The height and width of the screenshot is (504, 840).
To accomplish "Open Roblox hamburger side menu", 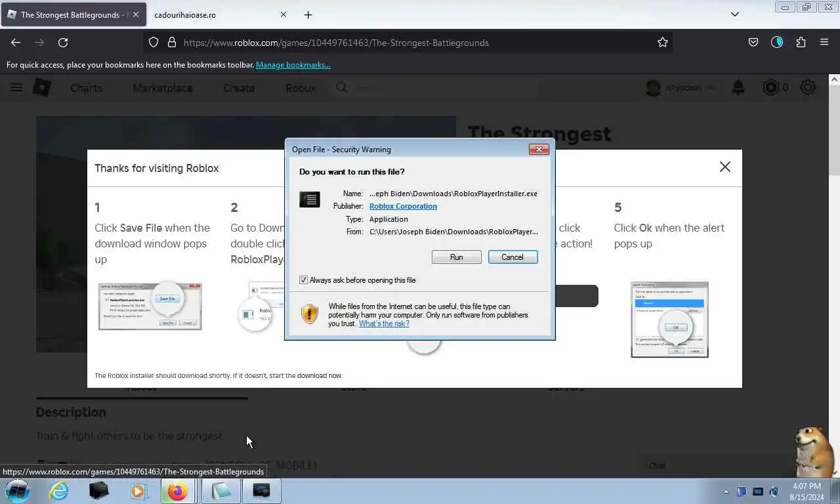I will [x=16, y=87].
